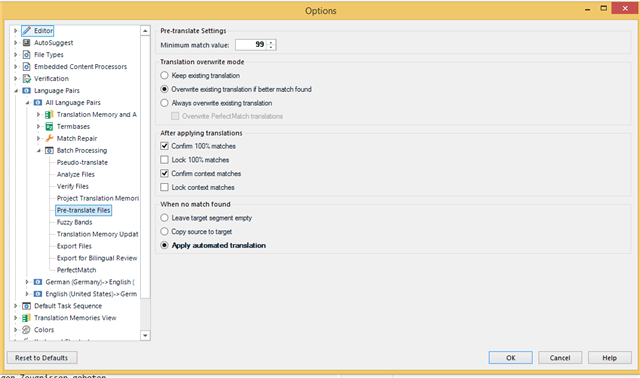
Task: Click the English (United States)->German pair icon
Action: pos(38,294)
